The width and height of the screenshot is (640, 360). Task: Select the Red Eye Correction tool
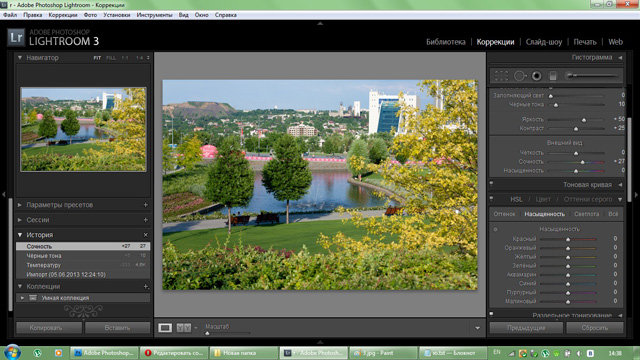coord(537,76)
